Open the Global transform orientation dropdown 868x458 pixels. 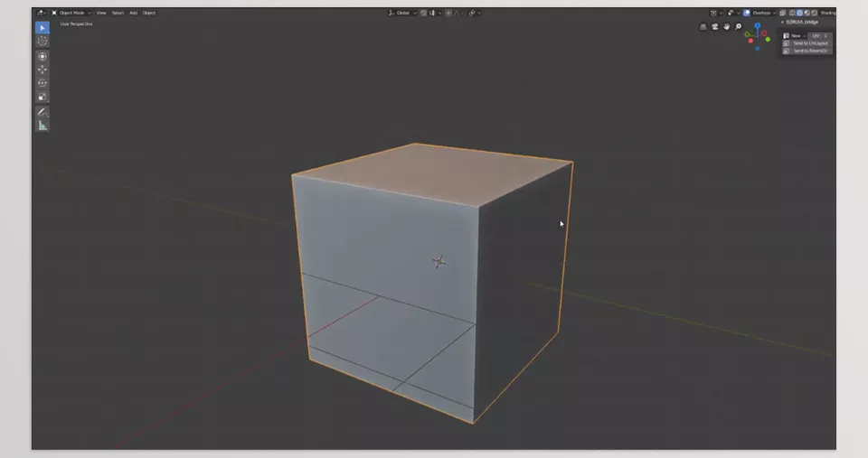click(x=402, y=13)
